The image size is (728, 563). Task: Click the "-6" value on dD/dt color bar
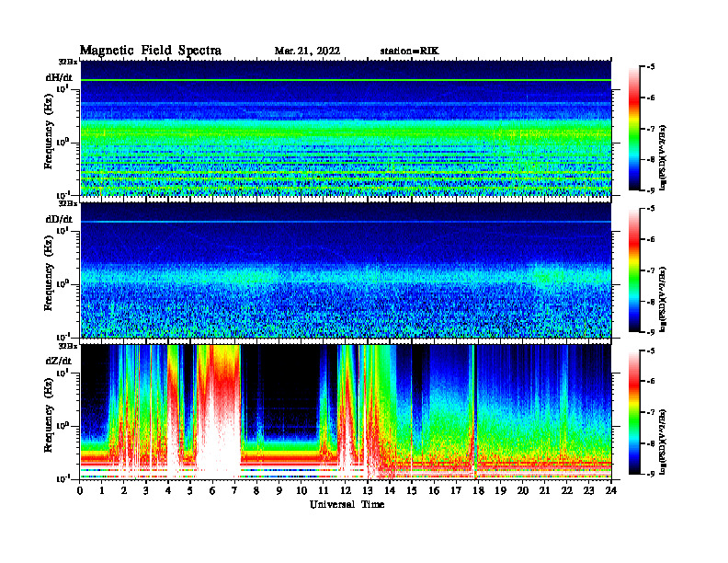(651, 240)
